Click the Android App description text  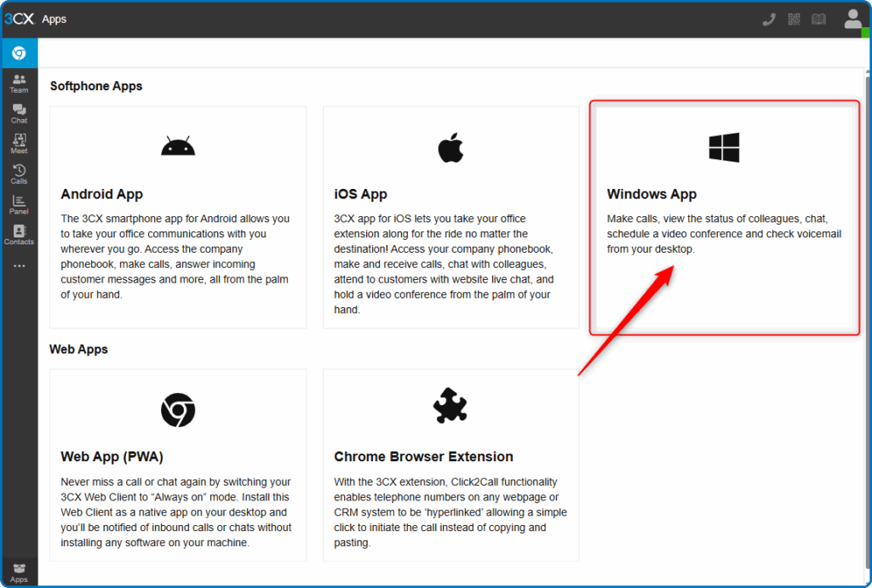coord(175,257)
